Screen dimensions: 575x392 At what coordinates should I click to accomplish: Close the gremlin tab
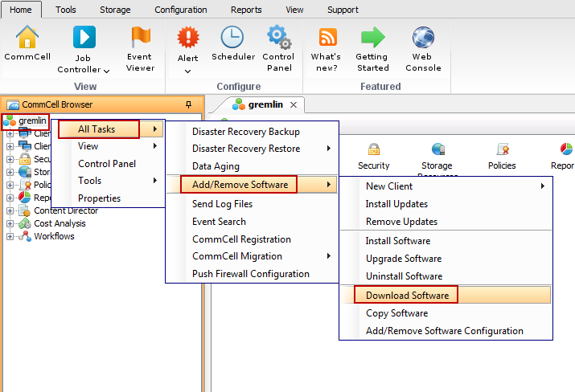294,105
